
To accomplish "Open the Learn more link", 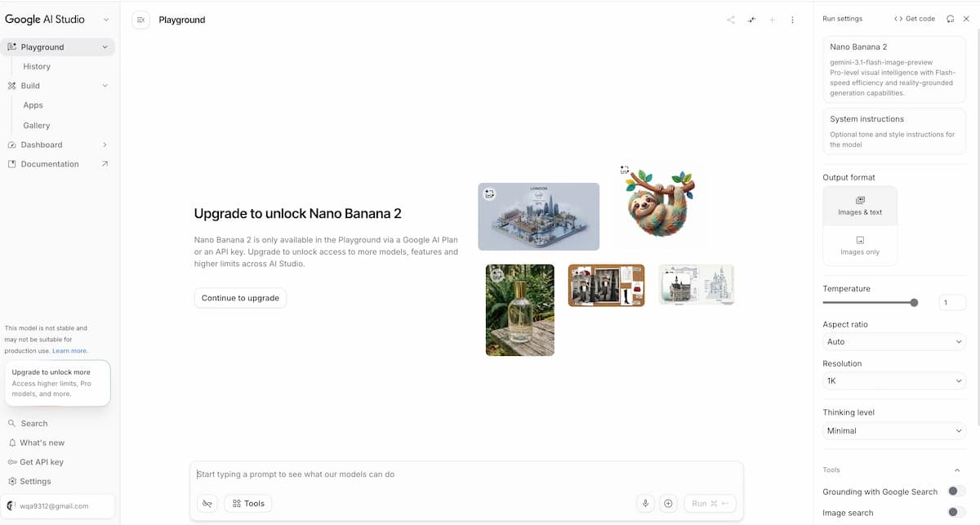I will coord(70,351).
